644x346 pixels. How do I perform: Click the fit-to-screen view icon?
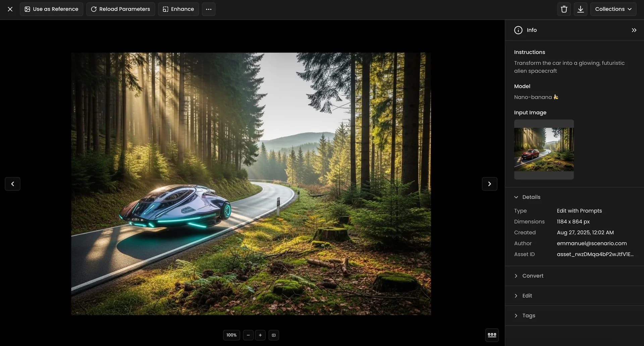tap(274, 335)
